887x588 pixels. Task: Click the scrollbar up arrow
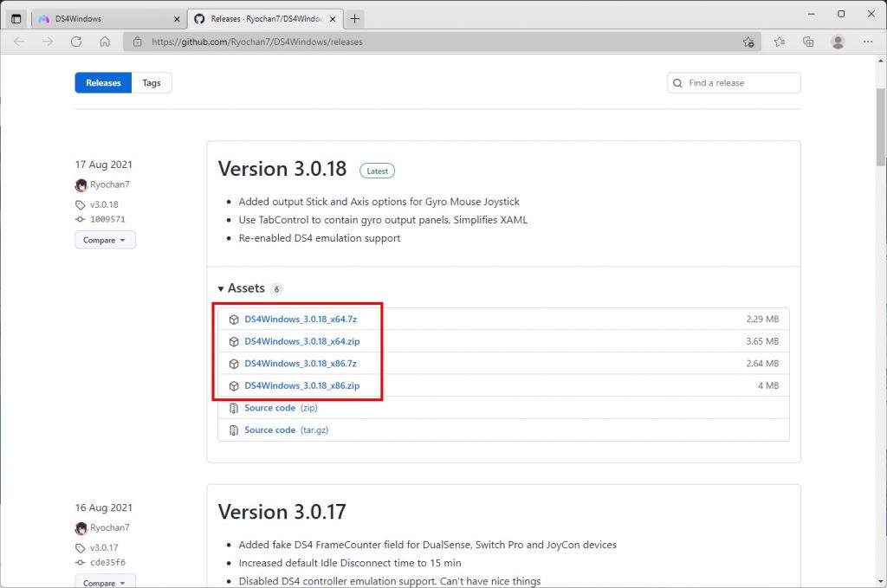881,61
